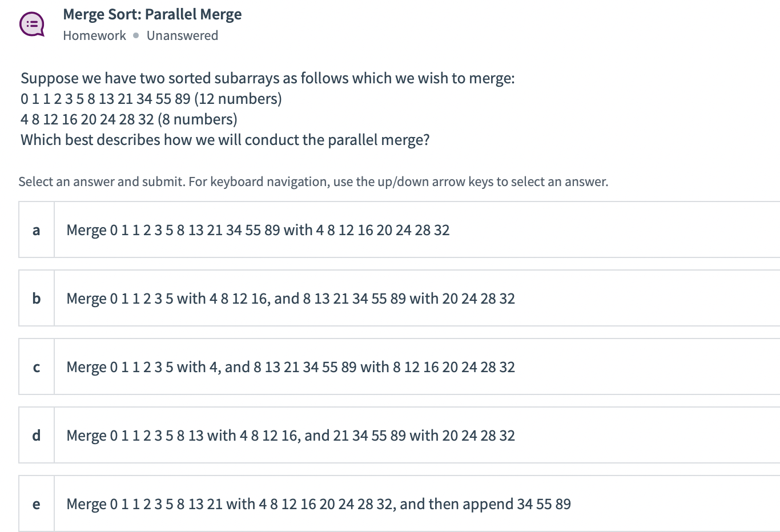Click the letter label 'd' box

(36, 435)
